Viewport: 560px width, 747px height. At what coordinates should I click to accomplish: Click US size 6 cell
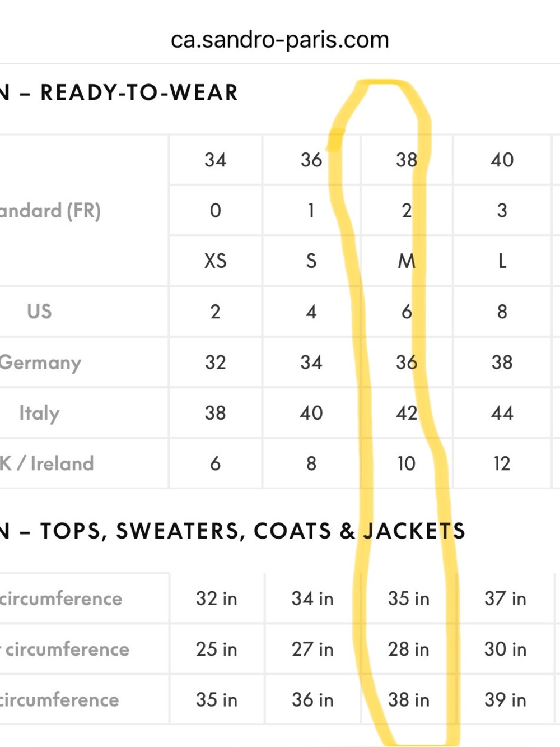tap(407, 312)
